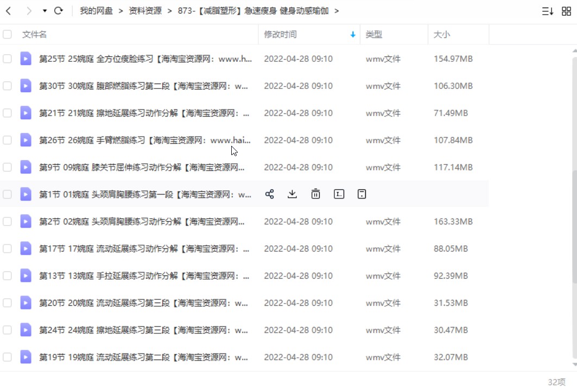Open 873-【减脂塑形】breadcrumb folder

pos(253,11)
